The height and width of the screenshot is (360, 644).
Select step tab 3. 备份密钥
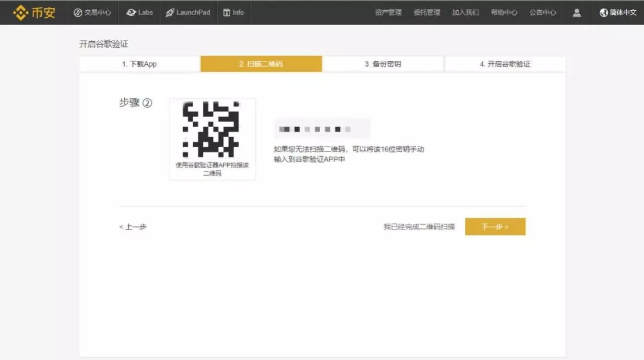(x=383, y=64)
